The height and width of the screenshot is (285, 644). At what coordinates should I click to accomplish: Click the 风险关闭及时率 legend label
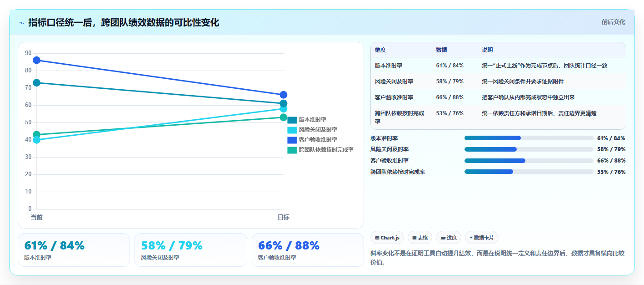318,130
